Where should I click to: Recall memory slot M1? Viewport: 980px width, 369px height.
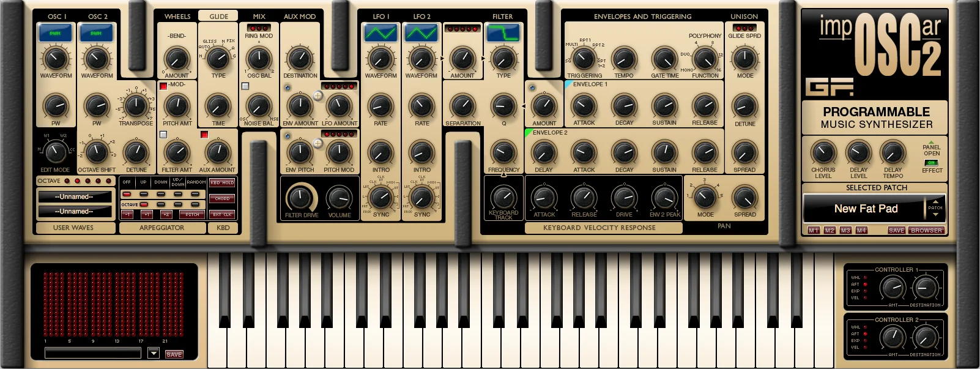814,231
